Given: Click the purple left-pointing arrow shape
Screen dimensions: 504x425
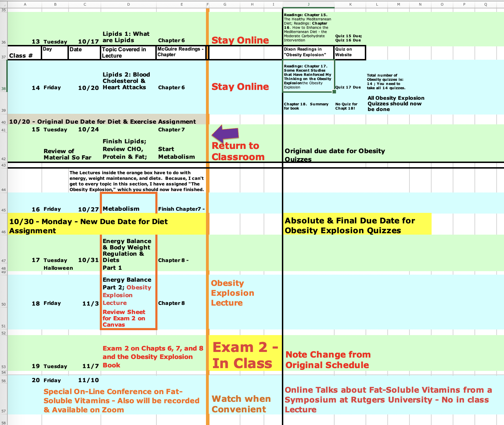Looking at the screenshot, I should click(226, 134).
